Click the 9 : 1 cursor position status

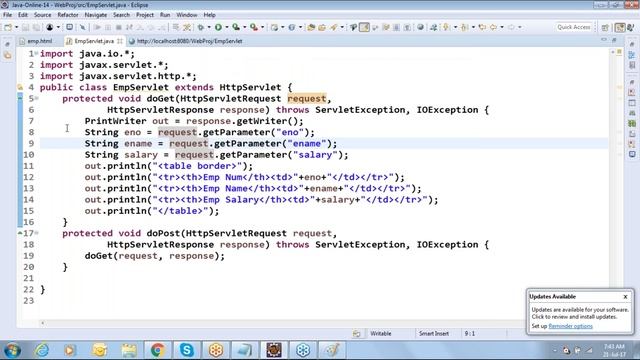click(x=469, y=333)
